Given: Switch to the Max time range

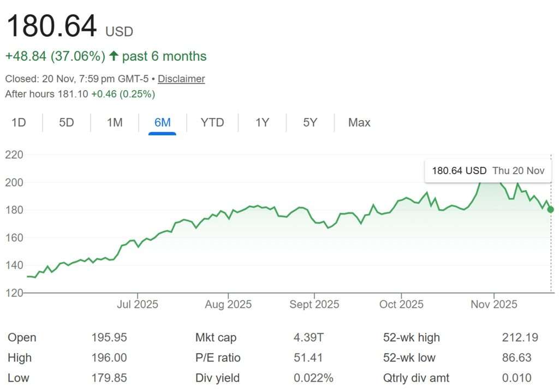Looking at the screenshot, I should tap(359, 122).
